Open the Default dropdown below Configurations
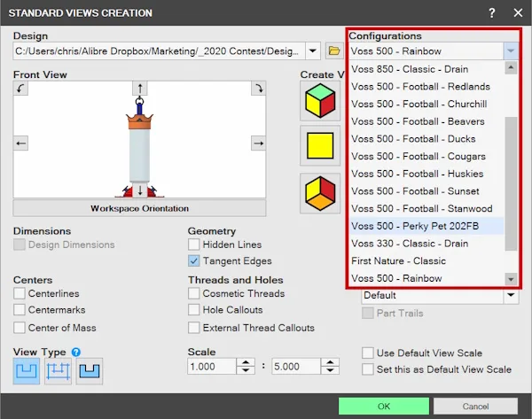This screenshot has height=419, width=532. 511,295
